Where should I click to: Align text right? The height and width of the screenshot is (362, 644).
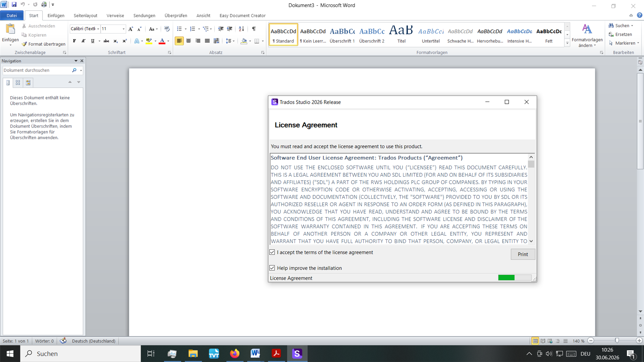(198, 41)
